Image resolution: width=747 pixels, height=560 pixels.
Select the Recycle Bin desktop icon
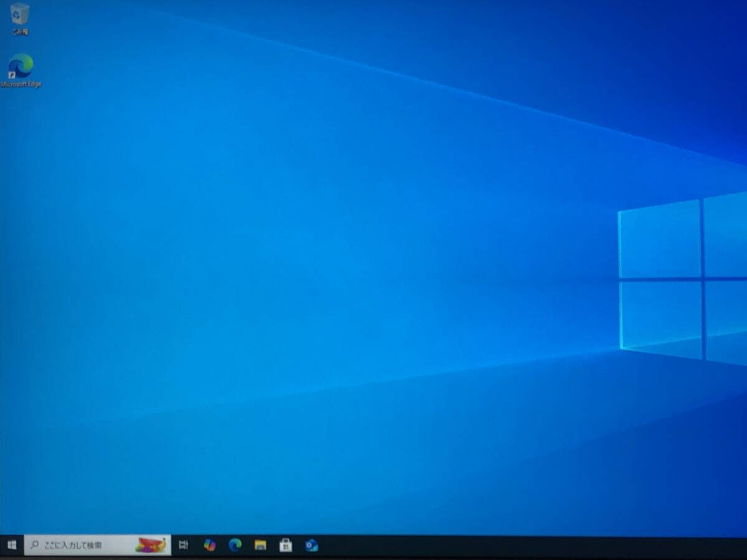[19, 18]
